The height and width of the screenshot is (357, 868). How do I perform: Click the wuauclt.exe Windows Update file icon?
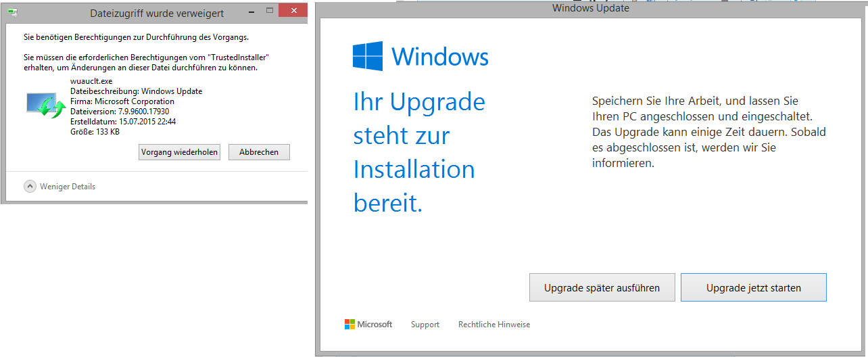pyautogui.click(x=45, y=104)
